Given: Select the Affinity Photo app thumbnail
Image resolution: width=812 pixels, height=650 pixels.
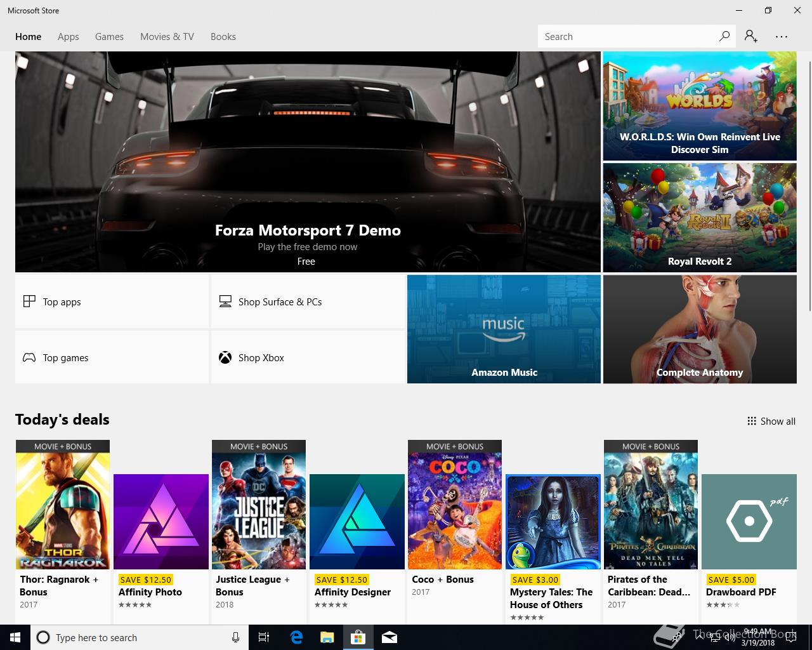Looking at the screenshot, I should coord(161,522).
